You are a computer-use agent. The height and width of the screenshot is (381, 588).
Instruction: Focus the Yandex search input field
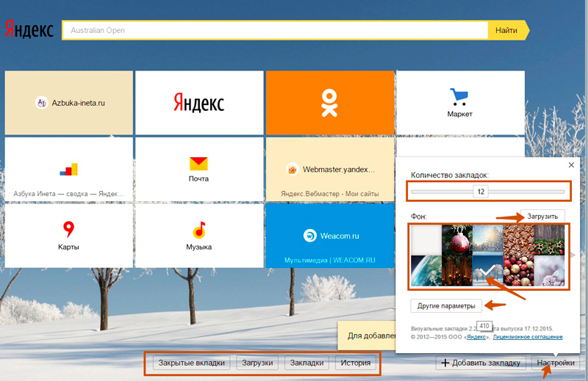coord(275,30)
